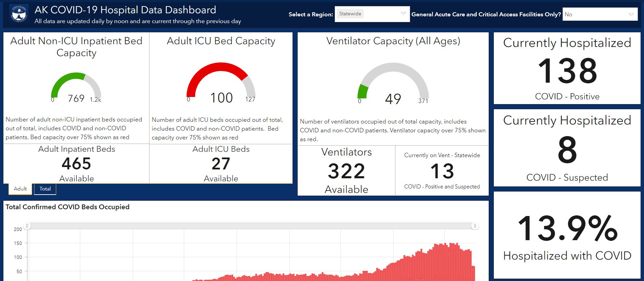Click the 322 Ventilators Available number
The height and width of the screenshot is (281, 644).
click(346, 171)
